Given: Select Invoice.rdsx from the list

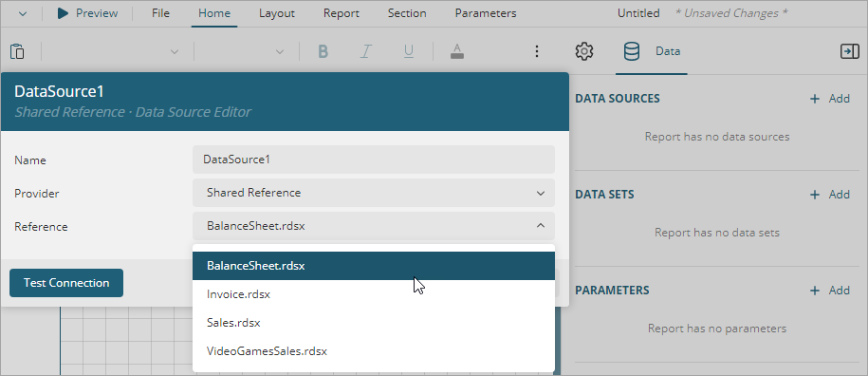Looking at the screenshot, I should [x=374, y=294].
